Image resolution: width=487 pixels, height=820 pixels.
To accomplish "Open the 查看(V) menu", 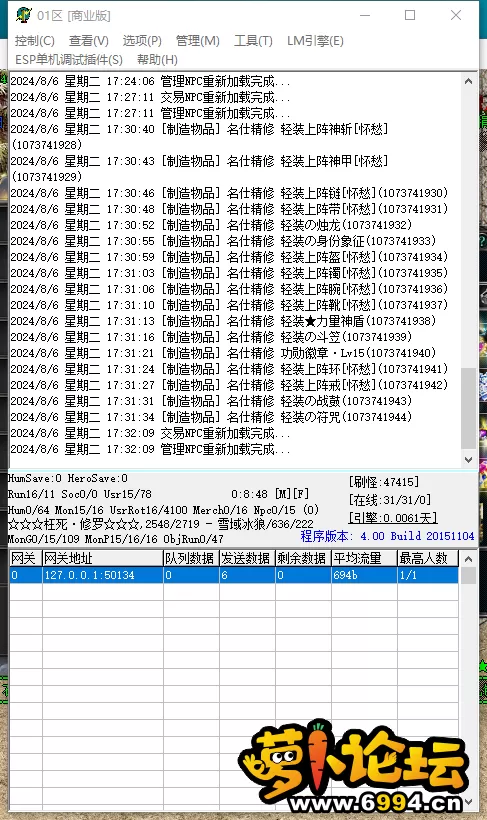I will coord(89,41).
